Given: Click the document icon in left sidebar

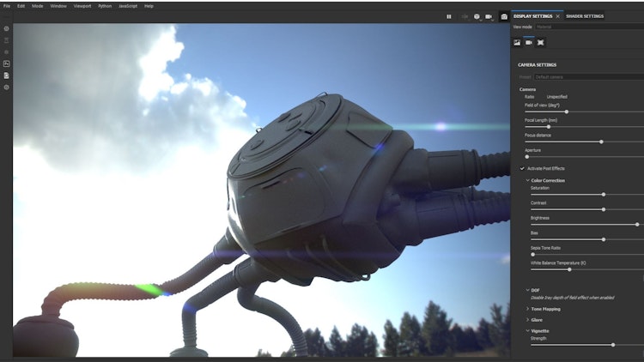Looking at the screenshot, I should [7, 75].
